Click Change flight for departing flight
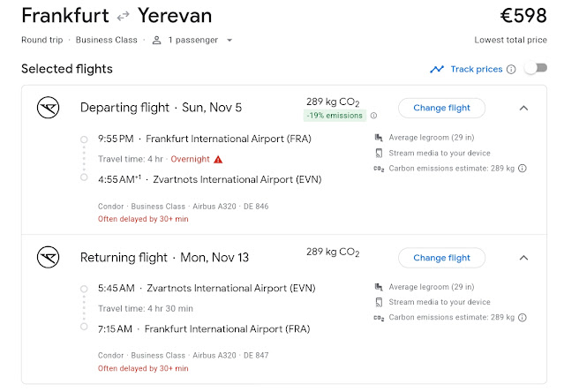 point(441,108)
